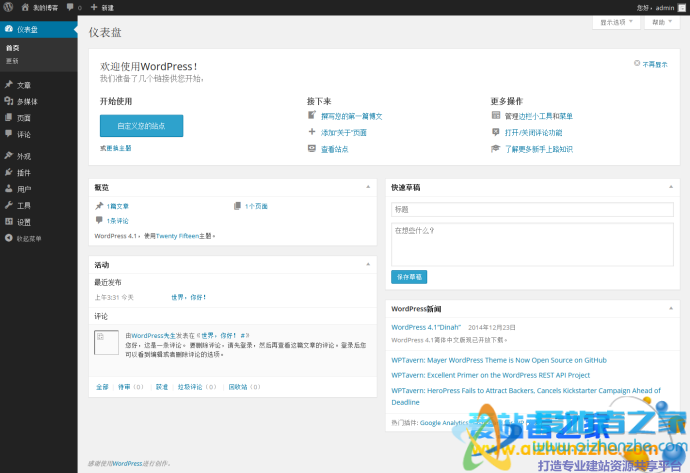Click the plus icon beside 添加“关于”页面
This screenshot has width=690, height=473.
tap(312, 132)
